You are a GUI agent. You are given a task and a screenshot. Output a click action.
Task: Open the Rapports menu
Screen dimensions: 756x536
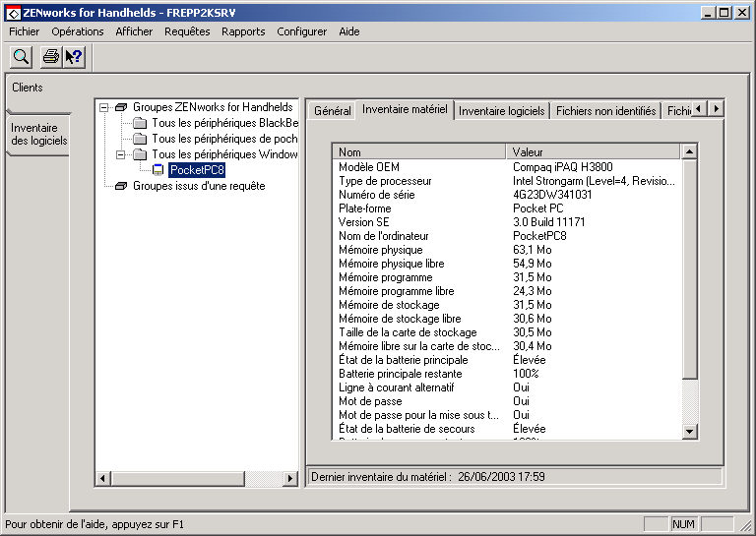click(243, 31)
